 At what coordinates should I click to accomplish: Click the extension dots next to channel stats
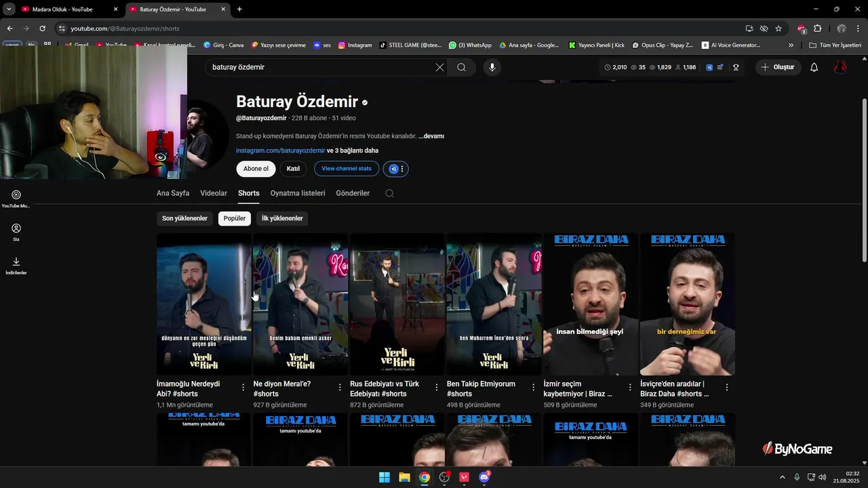402,169
